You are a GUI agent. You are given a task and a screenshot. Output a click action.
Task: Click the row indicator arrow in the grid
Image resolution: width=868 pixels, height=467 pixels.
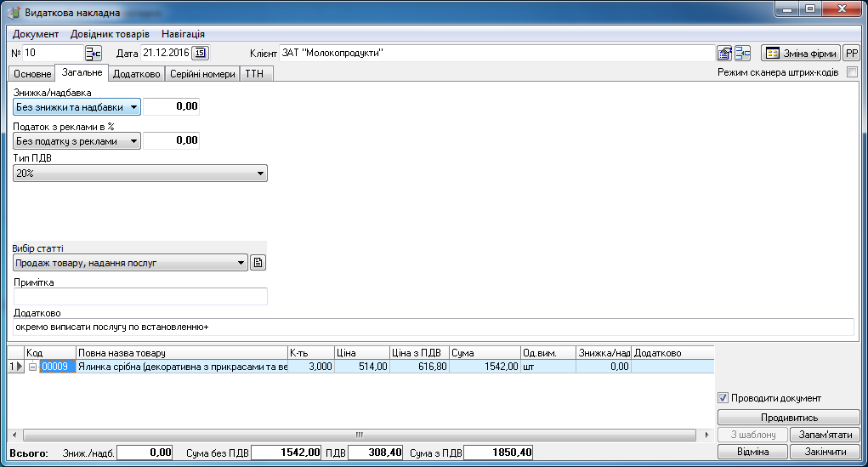coord(14,367)
